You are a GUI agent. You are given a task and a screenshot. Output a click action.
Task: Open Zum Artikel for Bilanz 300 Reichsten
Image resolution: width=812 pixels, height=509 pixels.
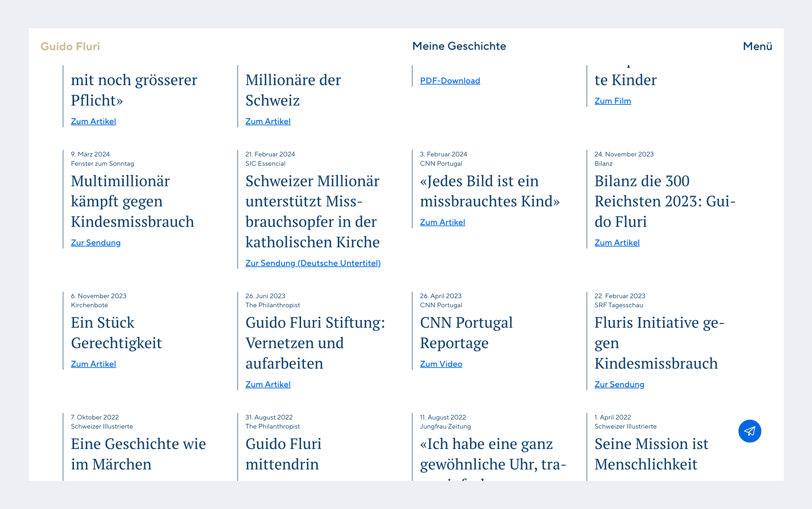tap(617, 243)
